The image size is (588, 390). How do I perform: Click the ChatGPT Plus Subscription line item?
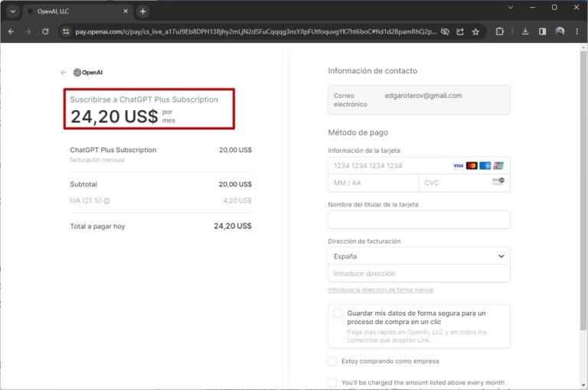pos(113,150)
